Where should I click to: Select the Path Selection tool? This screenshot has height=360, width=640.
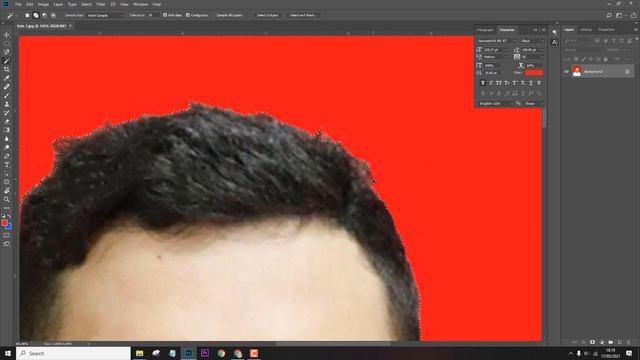7,173
